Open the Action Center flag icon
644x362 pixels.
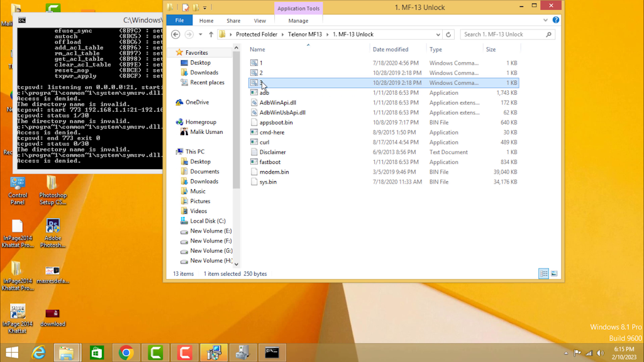click(x=577, y=353)
